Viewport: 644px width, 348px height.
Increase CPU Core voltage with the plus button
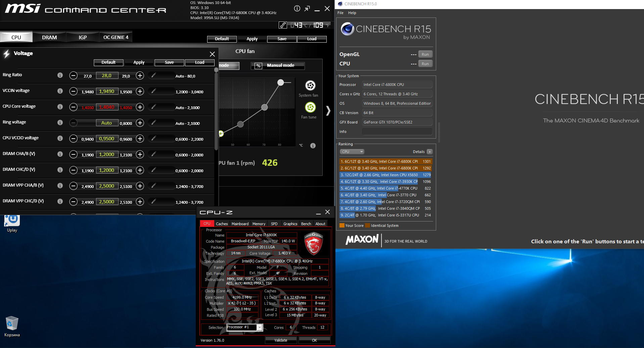pyautogui.click(x=140, y=107)
